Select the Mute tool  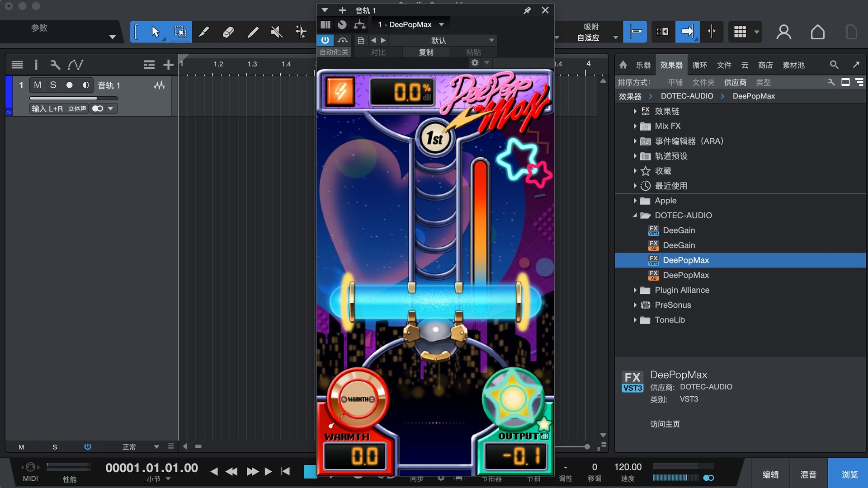click(277, 32)
